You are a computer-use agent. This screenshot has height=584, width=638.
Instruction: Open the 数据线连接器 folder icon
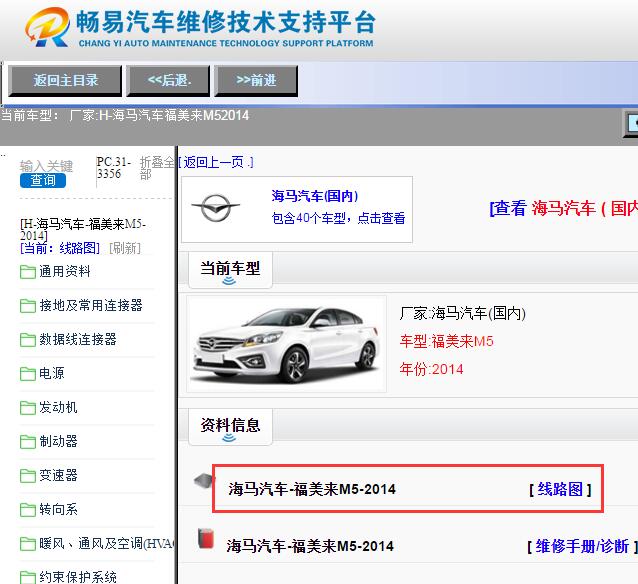click(x=28, y=339)
